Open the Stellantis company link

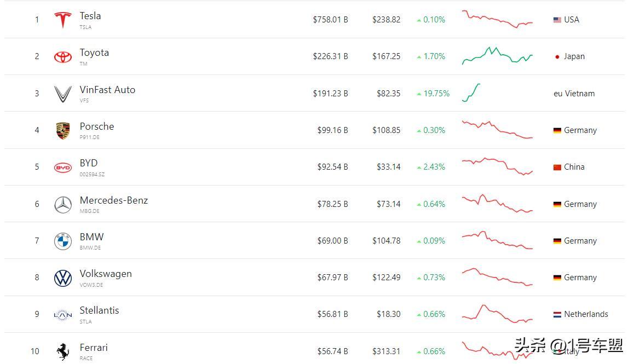pyautogui.click(x=99, y=310)
